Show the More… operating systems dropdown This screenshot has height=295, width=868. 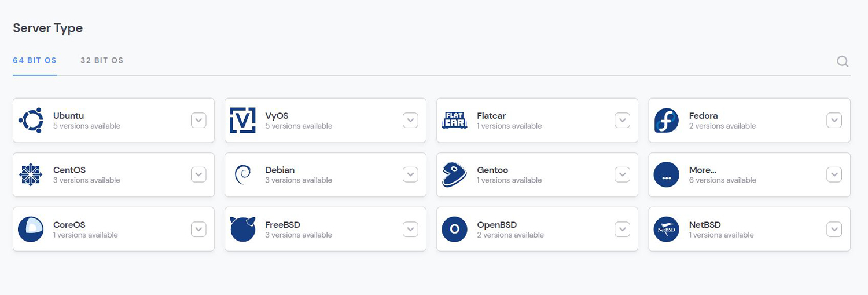tap(834, 175)
